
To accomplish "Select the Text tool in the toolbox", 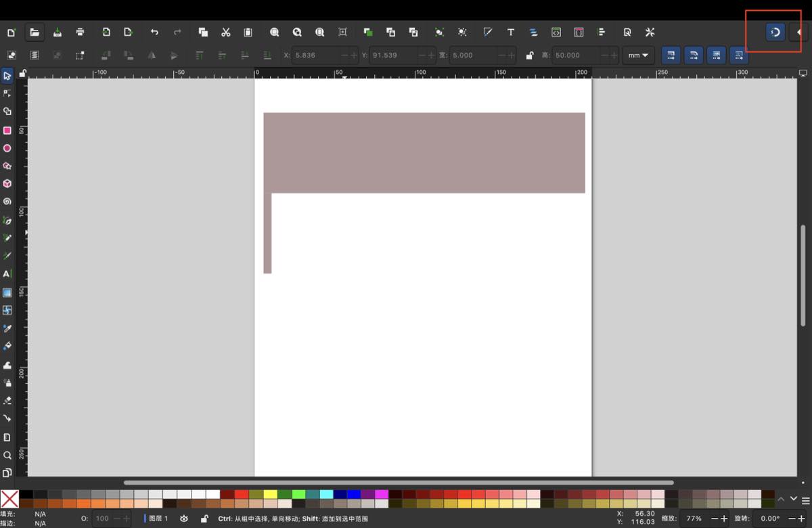I will 7,274.
